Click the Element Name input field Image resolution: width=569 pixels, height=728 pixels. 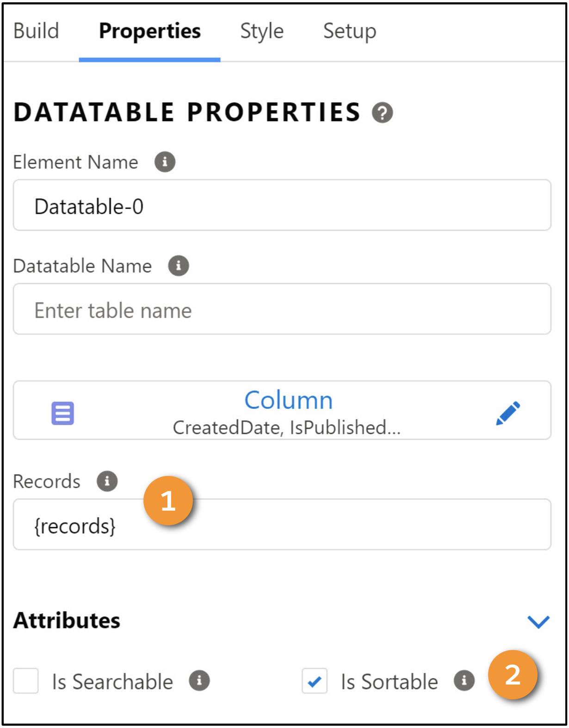(x=282, y=205)
